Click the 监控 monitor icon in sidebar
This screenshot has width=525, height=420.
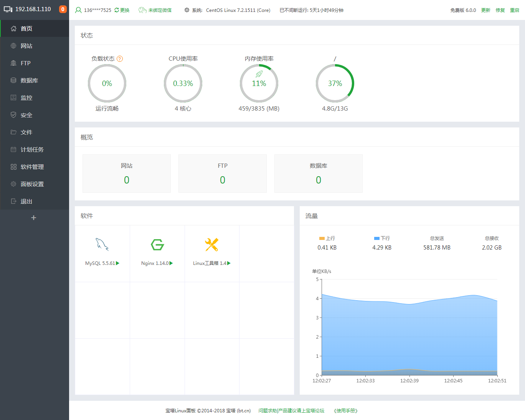pyautogui.click(x=13, y=98)
